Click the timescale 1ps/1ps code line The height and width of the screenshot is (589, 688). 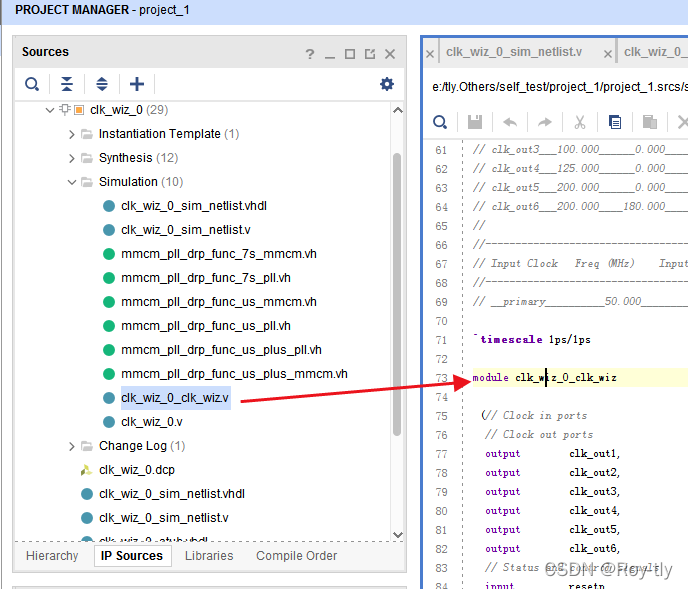(532, 340)
